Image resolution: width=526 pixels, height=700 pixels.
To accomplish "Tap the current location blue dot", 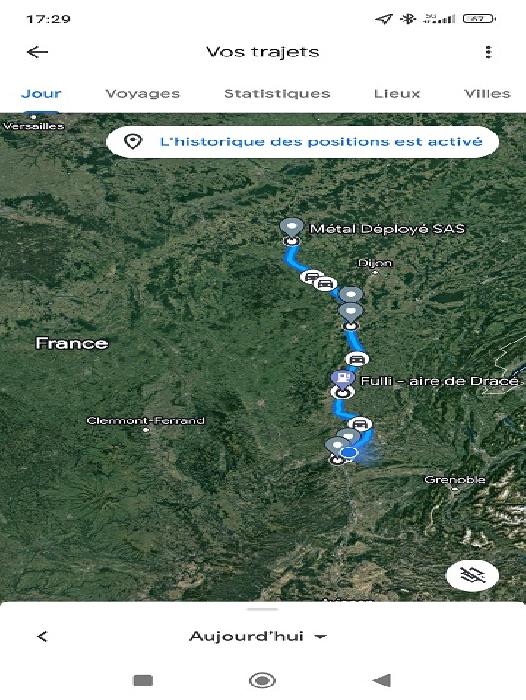I will point(349,453).
